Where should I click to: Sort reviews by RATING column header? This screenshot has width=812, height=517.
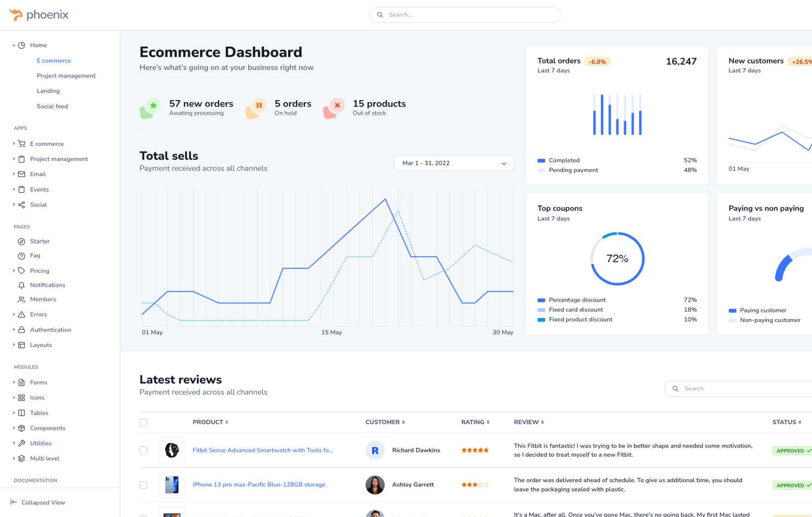coord(475,422)
